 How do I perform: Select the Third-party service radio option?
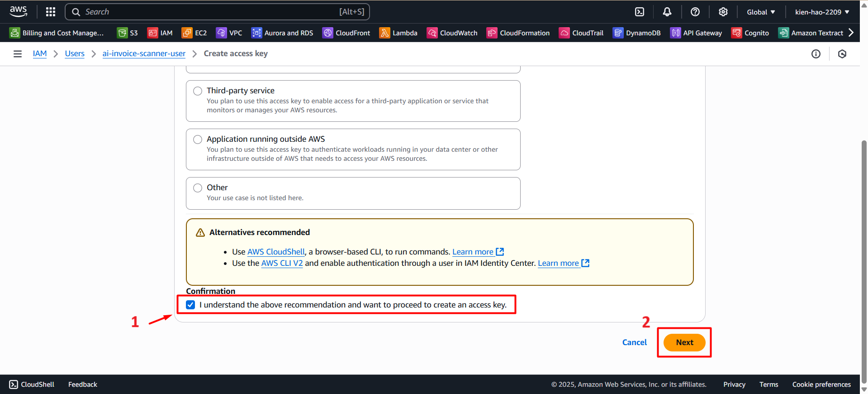[198, 91]
